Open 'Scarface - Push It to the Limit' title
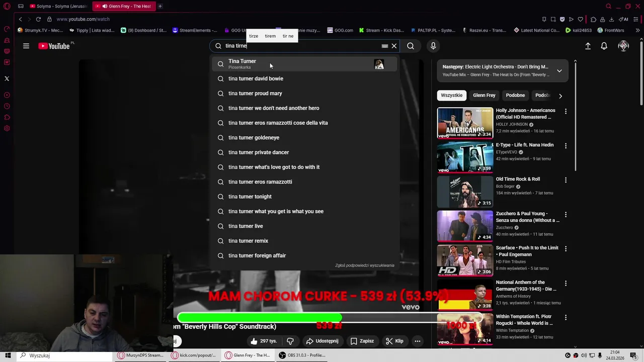 pos(527,251)
